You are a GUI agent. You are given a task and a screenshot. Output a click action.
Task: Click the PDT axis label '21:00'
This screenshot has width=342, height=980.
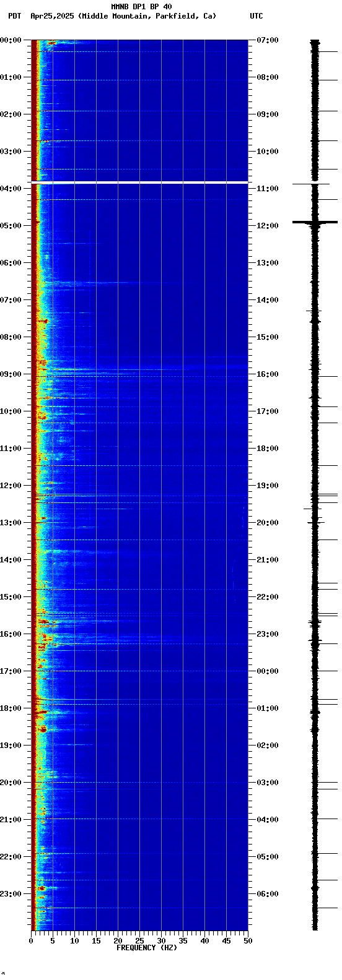[11, 820]
